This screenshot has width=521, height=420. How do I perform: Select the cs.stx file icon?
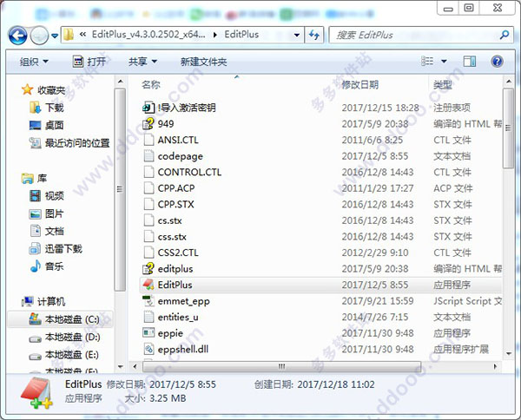[148, 220]
